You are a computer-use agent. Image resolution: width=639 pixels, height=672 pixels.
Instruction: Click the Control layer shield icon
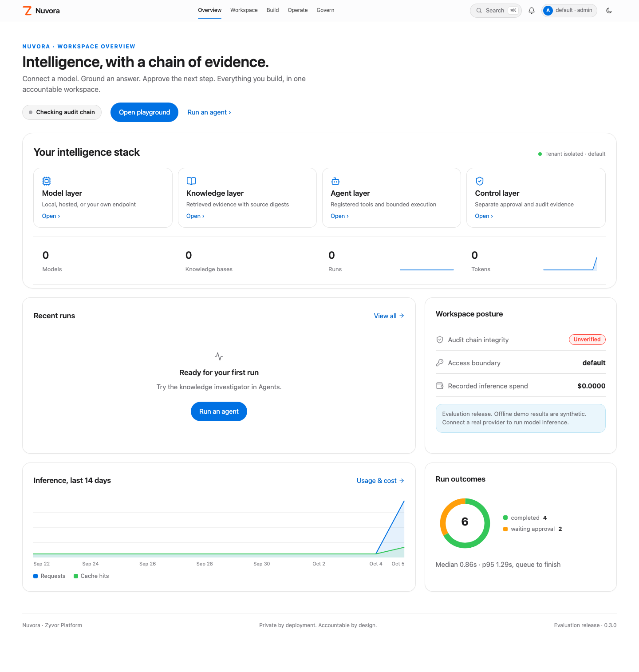point(480,181)
